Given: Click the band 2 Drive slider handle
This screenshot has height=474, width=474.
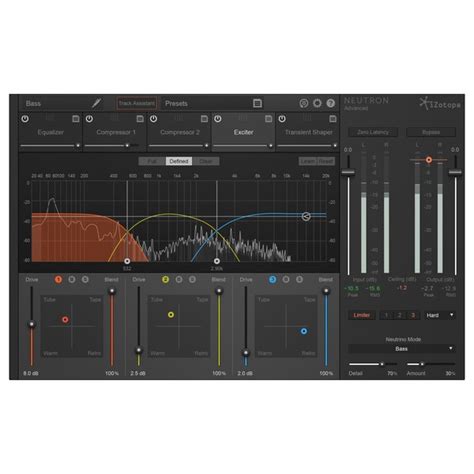Looking at the screenshot, I should [x=139, y=350].
